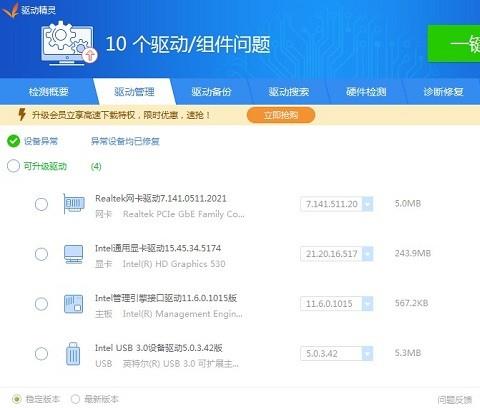
Task: Click the 设备异常 label
Action: 41,141
